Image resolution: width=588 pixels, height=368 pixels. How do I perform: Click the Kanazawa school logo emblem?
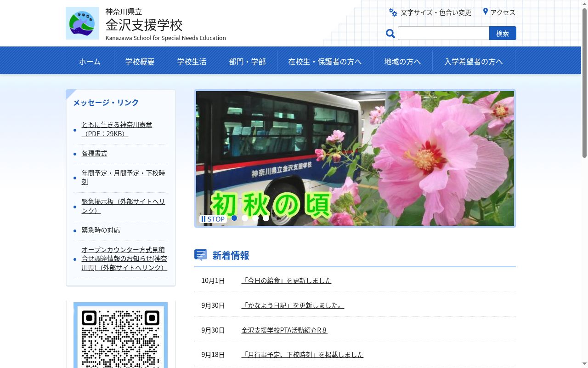click(x=82, y=23)
